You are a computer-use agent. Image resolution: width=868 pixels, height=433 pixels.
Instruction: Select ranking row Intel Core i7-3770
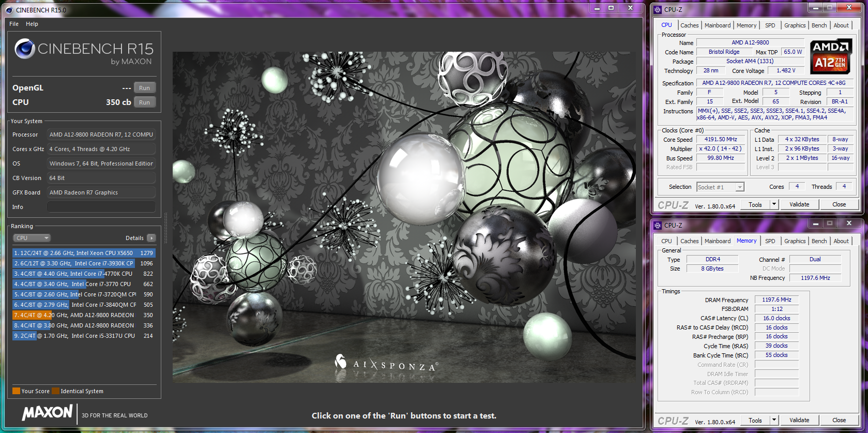84,284
